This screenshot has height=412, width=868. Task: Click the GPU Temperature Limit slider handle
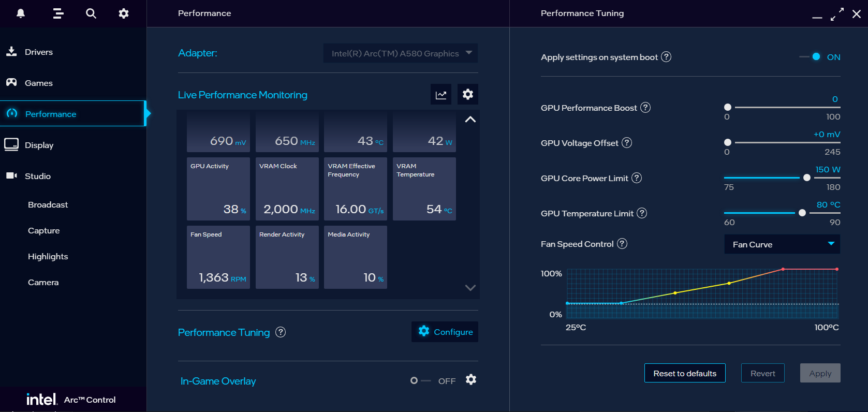point(802,213)
